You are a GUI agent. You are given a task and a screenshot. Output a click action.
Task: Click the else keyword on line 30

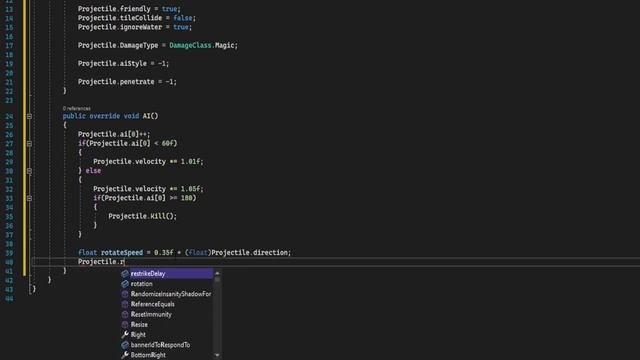pyautogui.click(x=93, y=171)
